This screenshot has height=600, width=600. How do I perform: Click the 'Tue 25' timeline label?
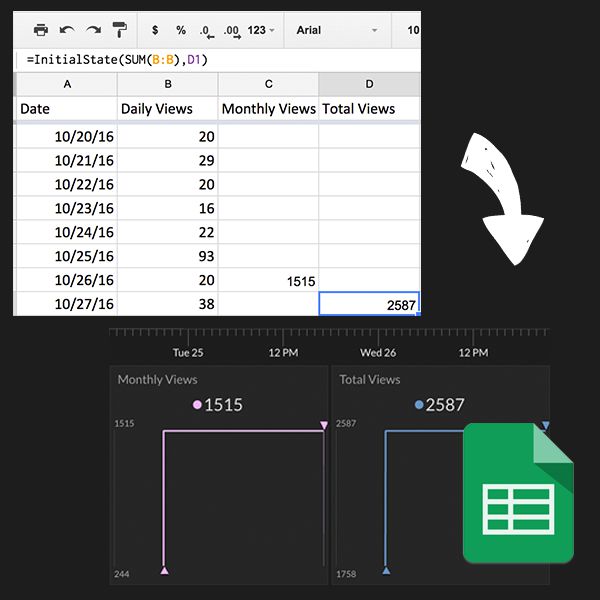188,352
